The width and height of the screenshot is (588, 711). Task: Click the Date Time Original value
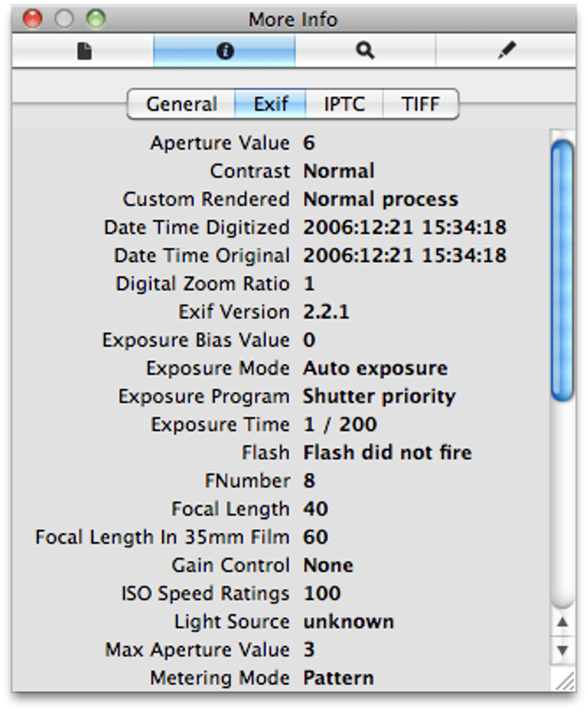pyautogui.click(x=405, y=255)
